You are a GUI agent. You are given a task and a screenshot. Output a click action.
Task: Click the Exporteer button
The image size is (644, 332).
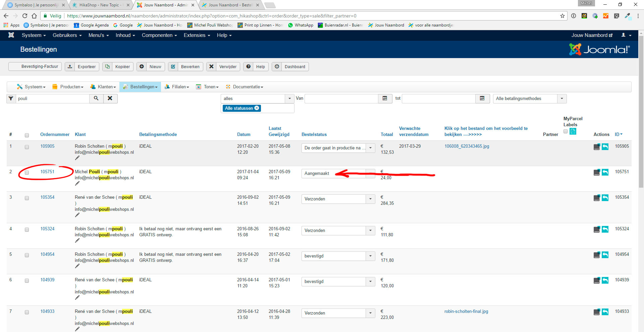pos(82,66)
